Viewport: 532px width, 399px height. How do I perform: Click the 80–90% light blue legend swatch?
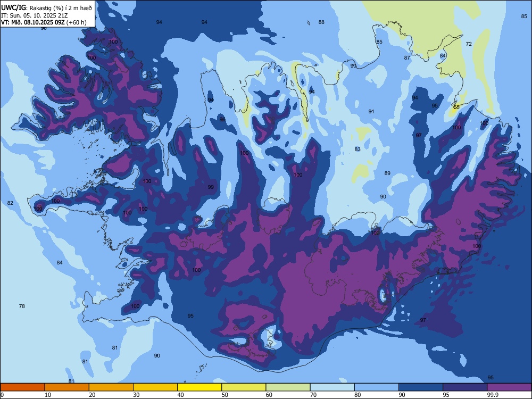pos(376,387)
